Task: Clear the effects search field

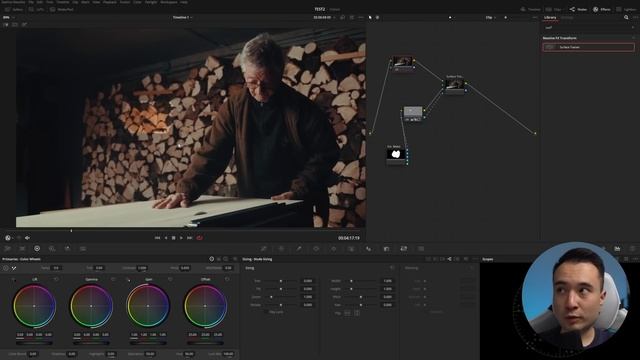Action: click(x=633, y=27)
